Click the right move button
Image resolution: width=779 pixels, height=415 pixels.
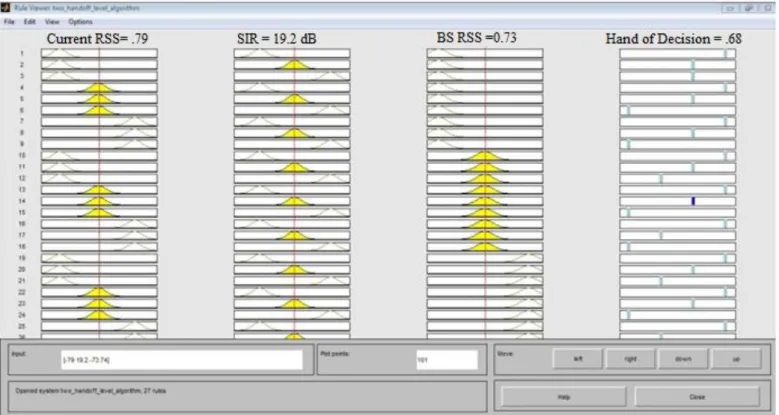pyautogui.click(x=630, y=358)
